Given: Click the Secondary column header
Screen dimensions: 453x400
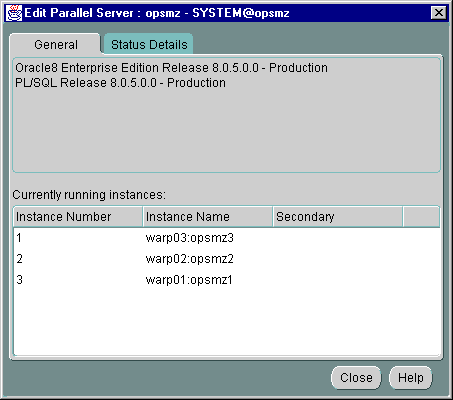Looking at the screenshot, I should tap(338, 217).
